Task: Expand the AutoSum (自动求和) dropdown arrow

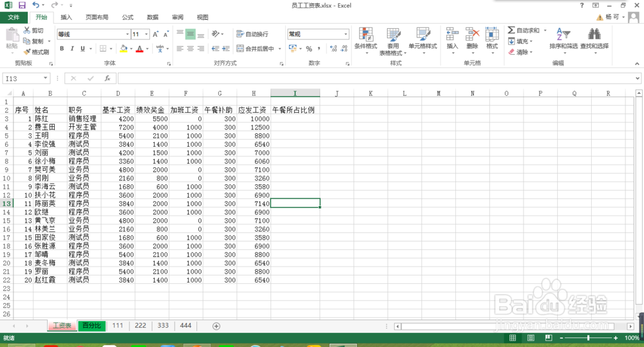Action: (x=545, y=30)
